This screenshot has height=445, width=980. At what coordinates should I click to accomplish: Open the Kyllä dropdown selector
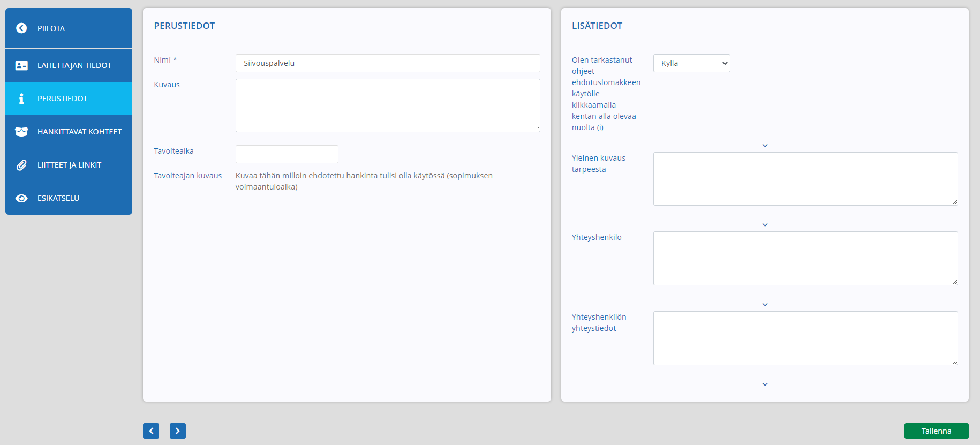coord(692,63)
